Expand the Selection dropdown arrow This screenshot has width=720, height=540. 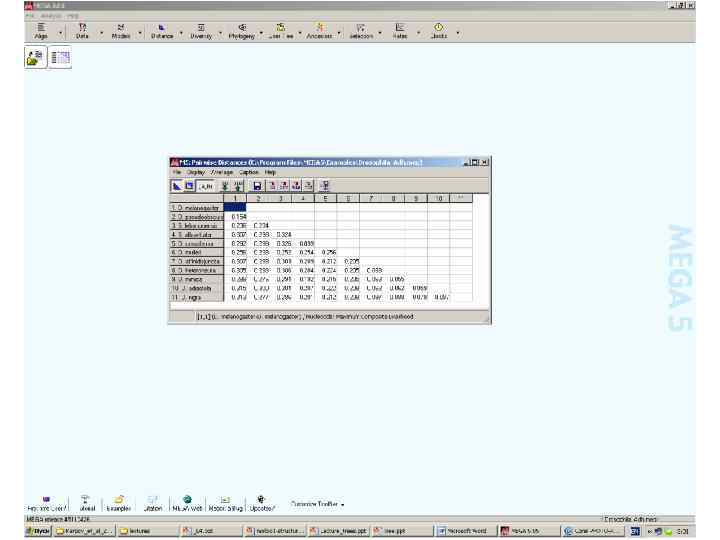[380, 32]
